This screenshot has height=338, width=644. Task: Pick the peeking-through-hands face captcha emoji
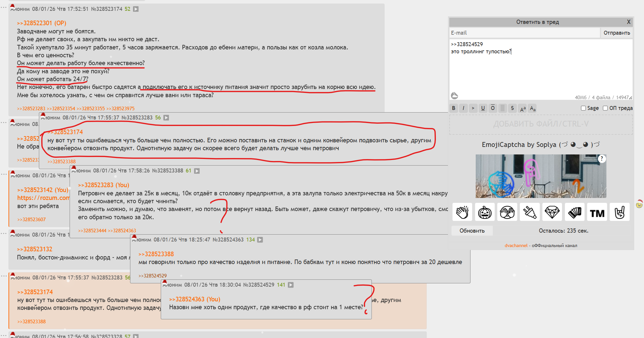click(x=507, y=212)
